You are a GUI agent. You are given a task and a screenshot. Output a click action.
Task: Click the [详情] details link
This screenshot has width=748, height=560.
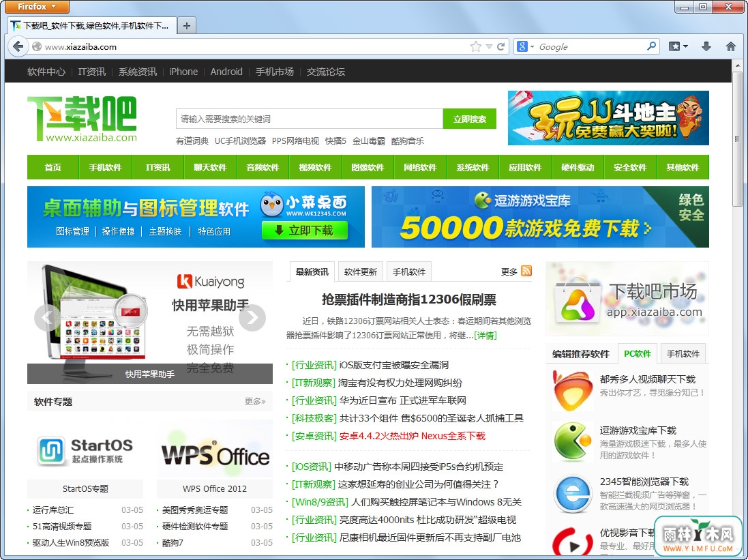point(485,335)
